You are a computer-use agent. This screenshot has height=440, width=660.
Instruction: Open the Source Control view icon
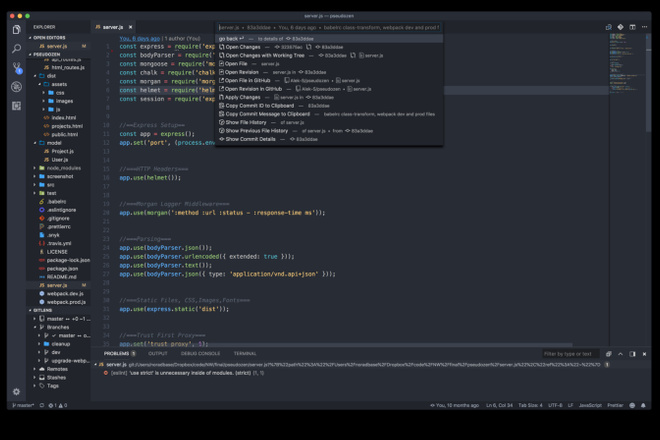coord(16,67)
